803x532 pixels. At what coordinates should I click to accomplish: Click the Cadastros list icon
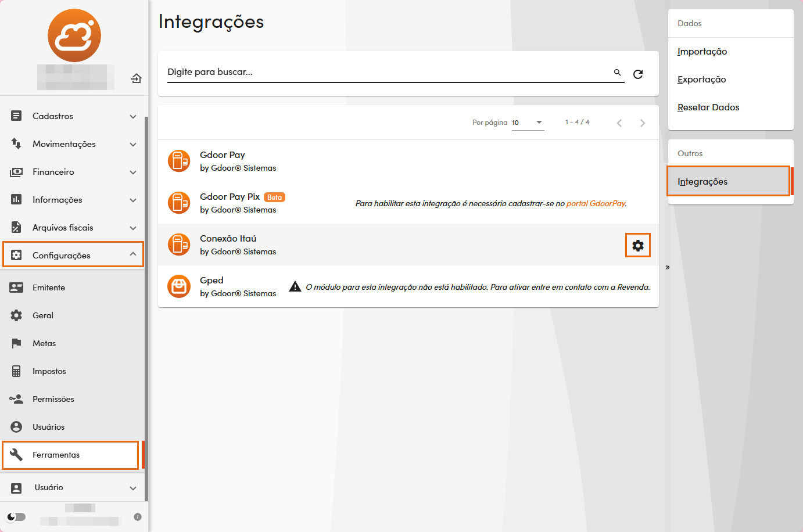tap(16, 116)
